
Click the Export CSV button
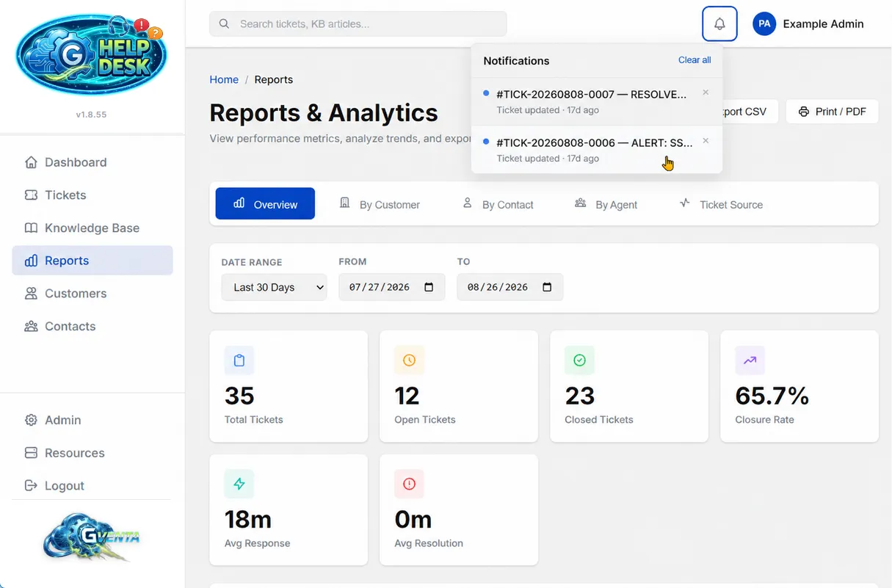click(749, 112)
